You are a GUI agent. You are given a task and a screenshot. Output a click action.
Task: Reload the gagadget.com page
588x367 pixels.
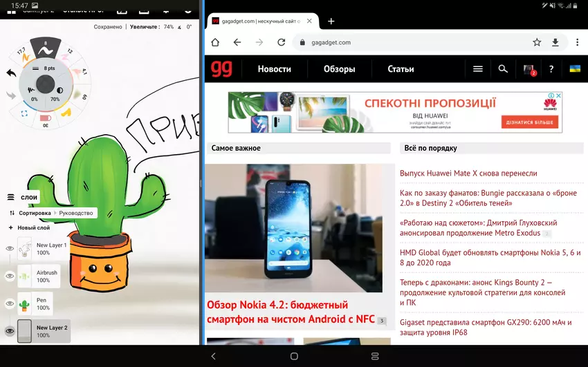[281, 42]
